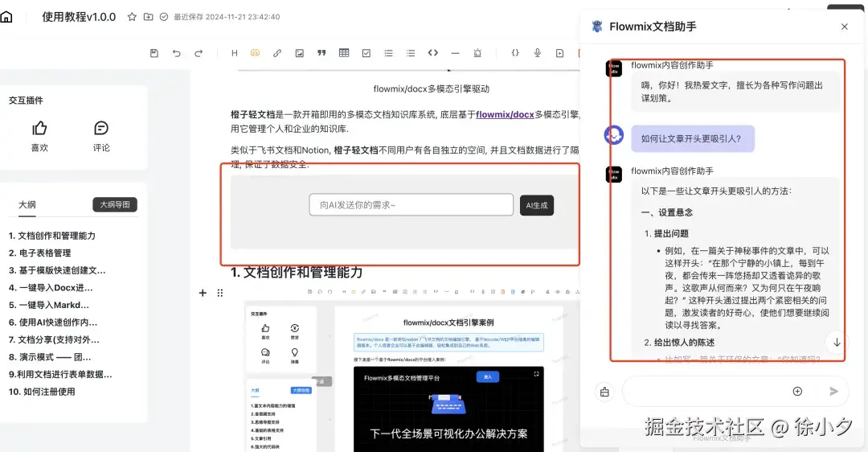This screenshot has height=452, width=868.
Task: Click the orange marker highlight icon
Action: tap(256, 53)
